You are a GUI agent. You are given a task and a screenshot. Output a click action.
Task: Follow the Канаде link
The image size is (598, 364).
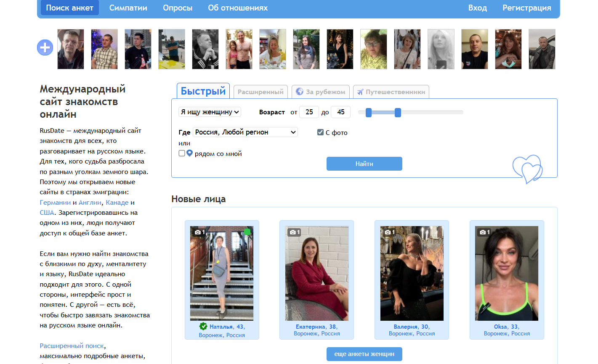(x=117, y=203)
